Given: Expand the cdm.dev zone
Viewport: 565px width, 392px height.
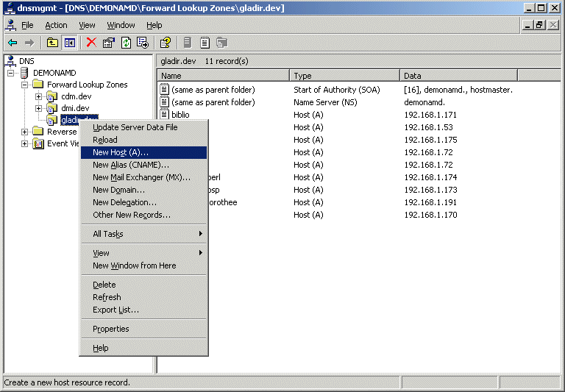Looking at the screenshot, I should click(39, 96).
